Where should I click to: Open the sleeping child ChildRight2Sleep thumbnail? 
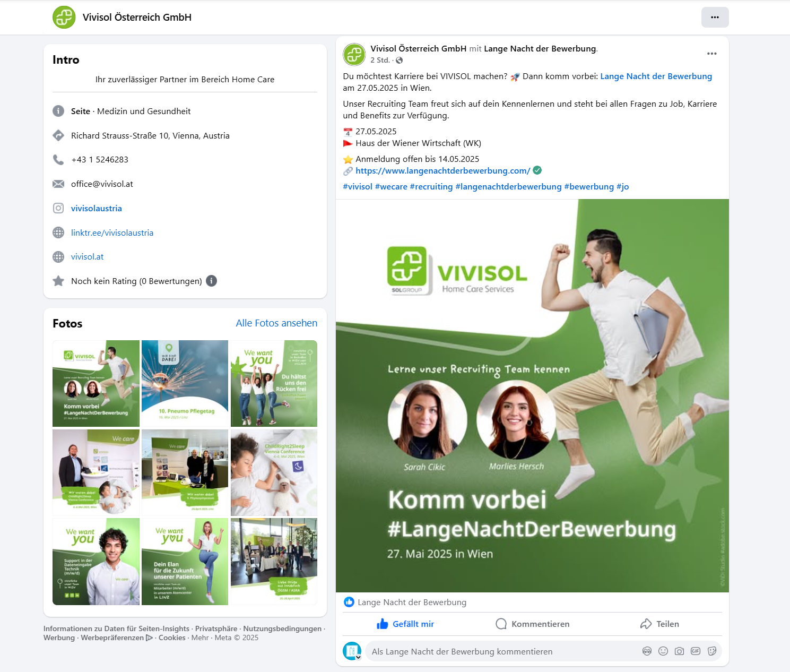point(274,472)
